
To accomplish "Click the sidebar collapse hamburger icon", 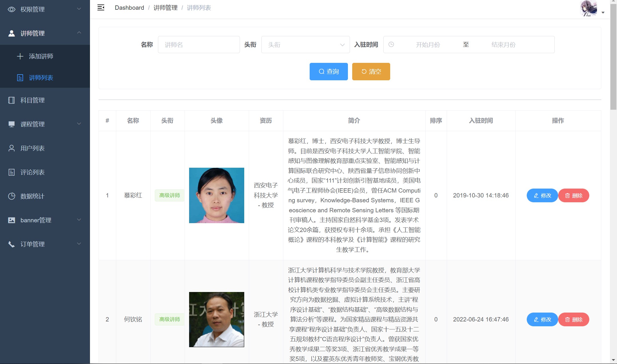I will (101, 8).
